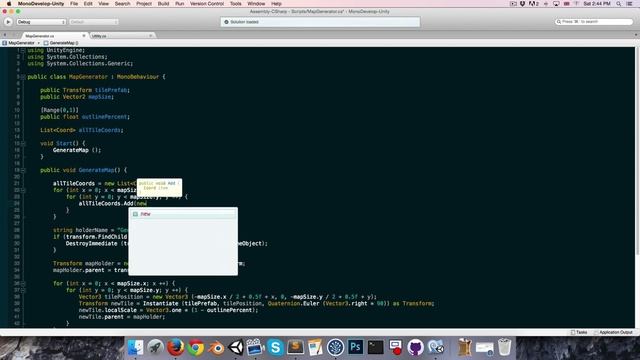This screenshot has width=640, height=360.
Task: Open Notification Center from the menu bar
Action: pyautogui.click(x=629, y=4)
